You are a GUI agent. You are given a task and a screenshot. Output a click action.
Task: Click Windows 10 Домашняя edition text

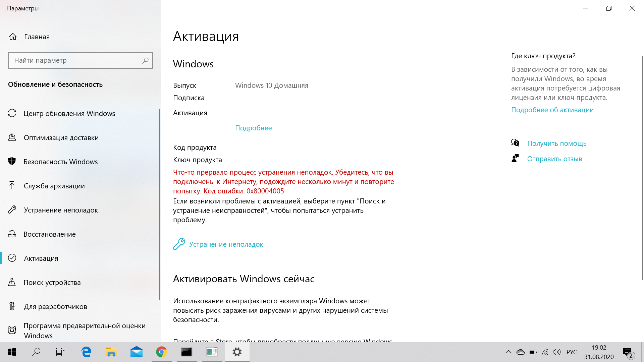[272, 85]
